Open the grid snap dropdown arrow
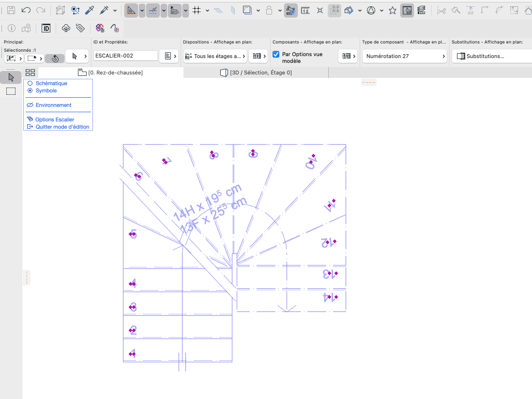This screenshot has height=399, width=532. (x=207, y=11)
